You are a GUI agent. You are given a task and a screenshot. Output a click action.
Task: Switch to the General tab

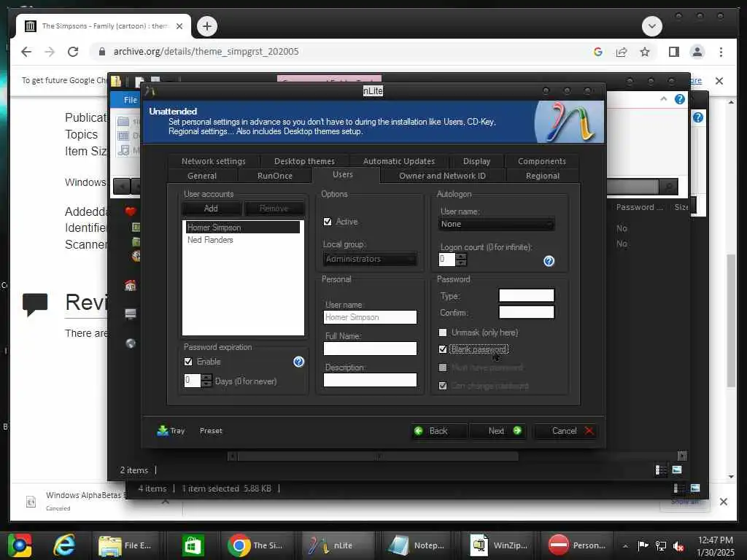tap(202, 176)
